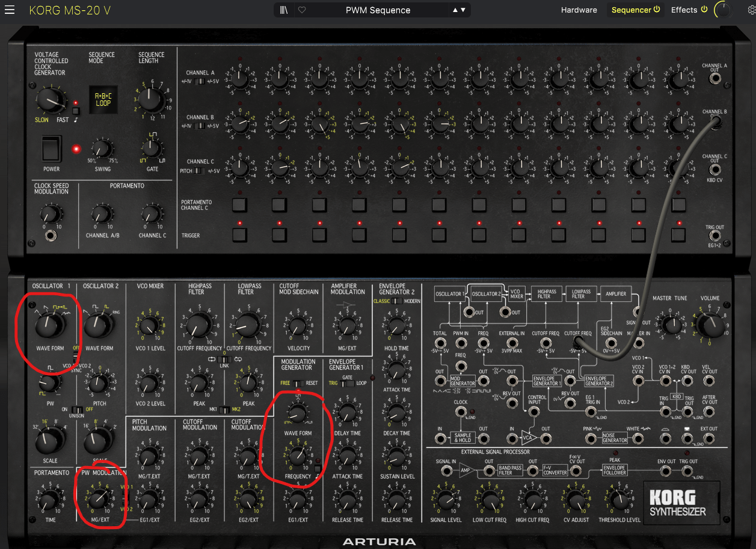Click the master output knob in top bar
The height and width of the screenshot is (549, 756).
point(725,10)
